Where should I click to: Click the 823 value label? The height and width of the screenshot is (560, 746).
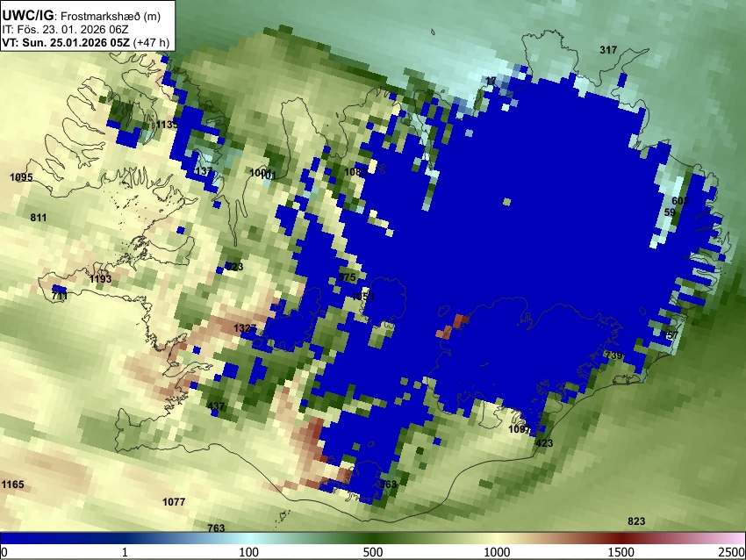click(636, 521)
